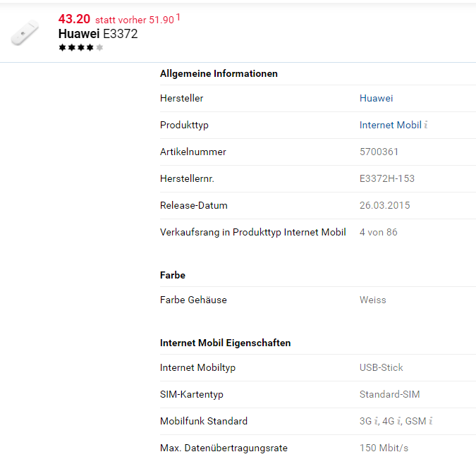The width and height of the screenshot is (476, 471).
Task: Click the 'statt vorher 51.90' old price
Action: [134, 20]
